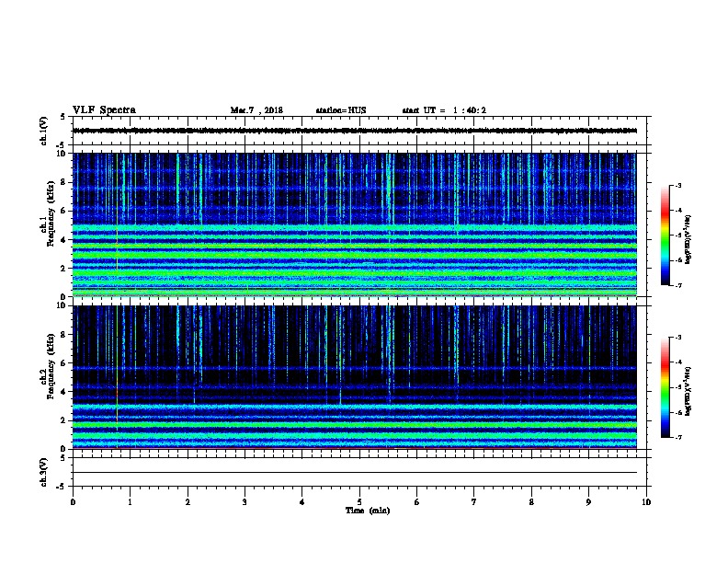Click the "ch.1(V)" waveform axis label

click(43, 131)
